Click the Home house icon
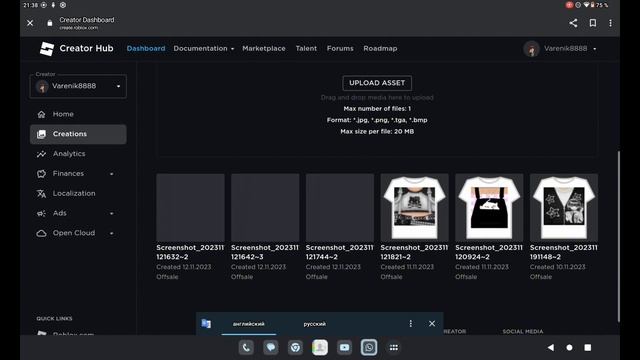Viewport: 640px width, 360px height. pos(41,114)
